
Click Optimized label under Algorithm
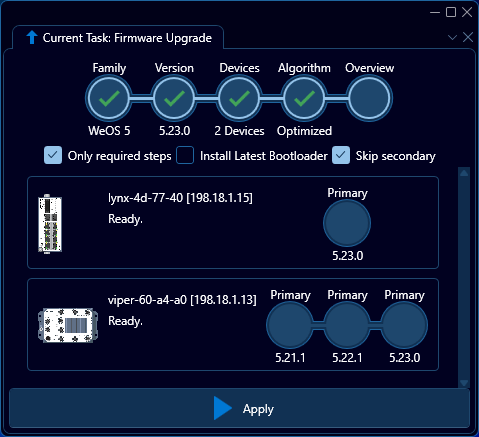304,131
